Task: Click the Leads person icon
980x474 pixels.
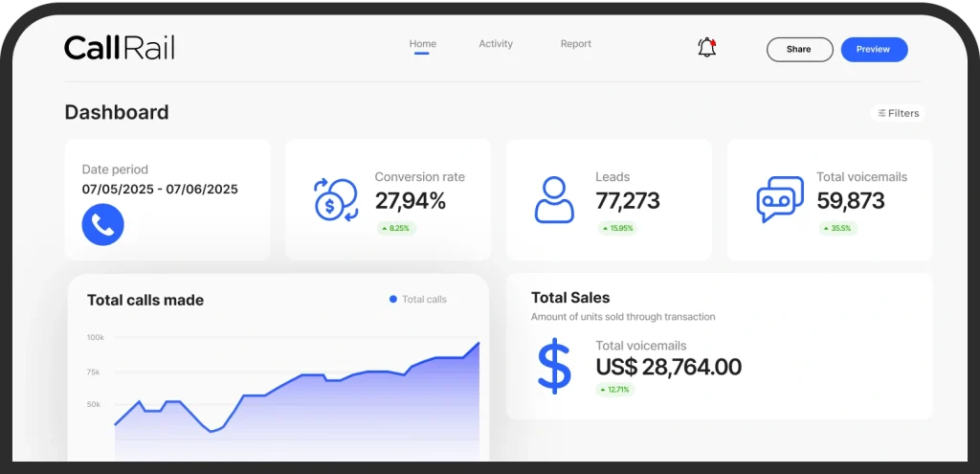Action: pyautogui.click(x=554, y=199)
